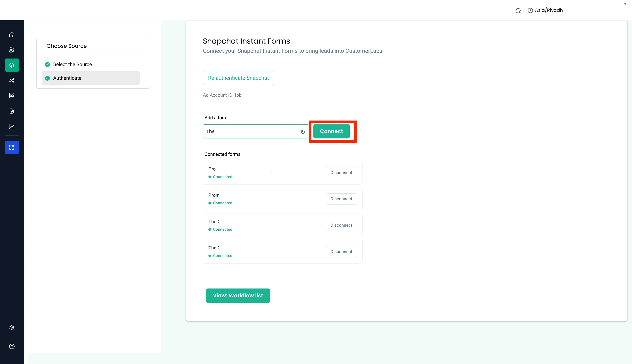This screenshot has width=632, height=364.
Task: Click Re-authenticate Snapchat button
Action: point(238,78)
